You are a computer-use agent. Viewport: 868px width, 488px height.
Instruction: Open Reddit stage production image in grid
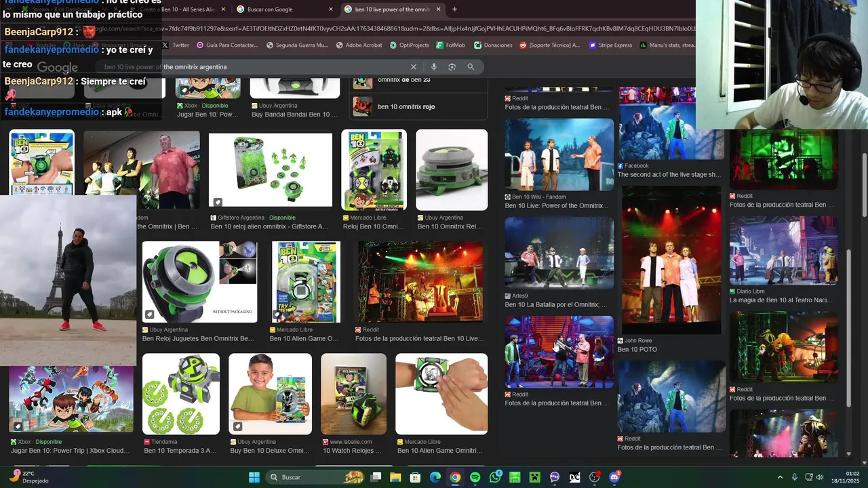point(420,282)
